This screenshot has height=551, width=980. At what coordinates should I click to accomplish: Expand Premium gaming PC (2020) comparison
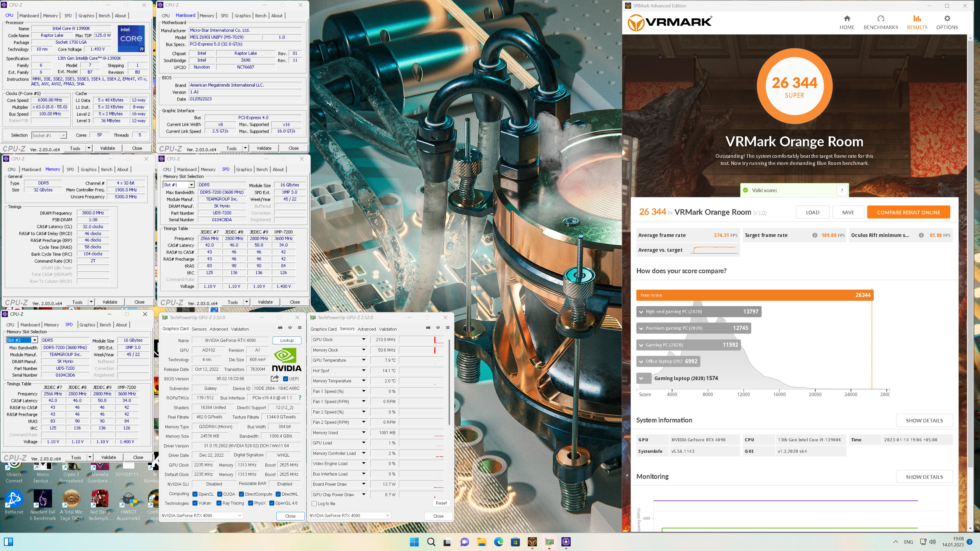coord(641,328)
